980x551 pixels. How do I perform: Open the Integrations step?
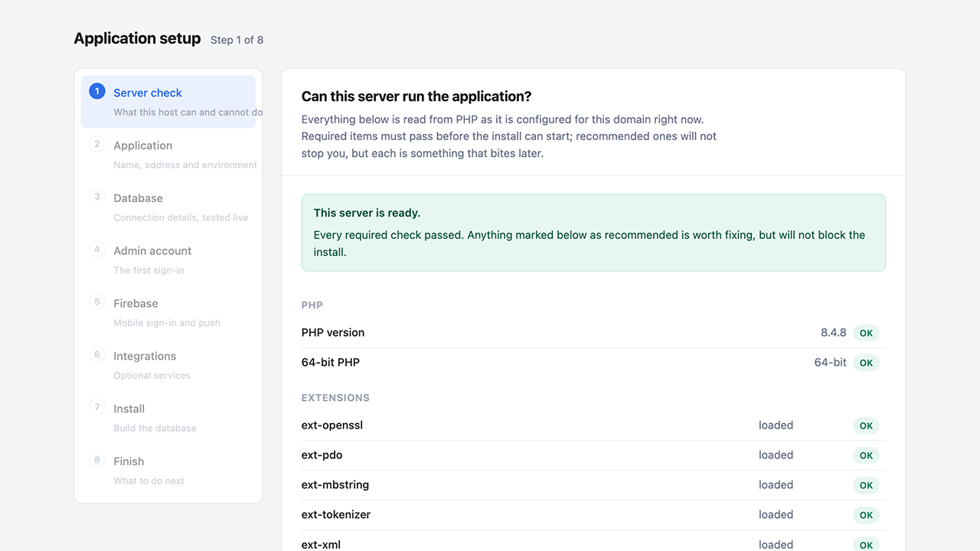[168, 366]
